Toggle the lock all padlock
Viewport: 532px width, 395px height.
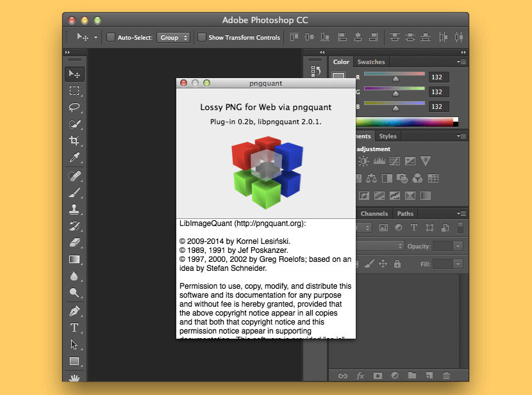pyautogui.click(x=397, y=264)
